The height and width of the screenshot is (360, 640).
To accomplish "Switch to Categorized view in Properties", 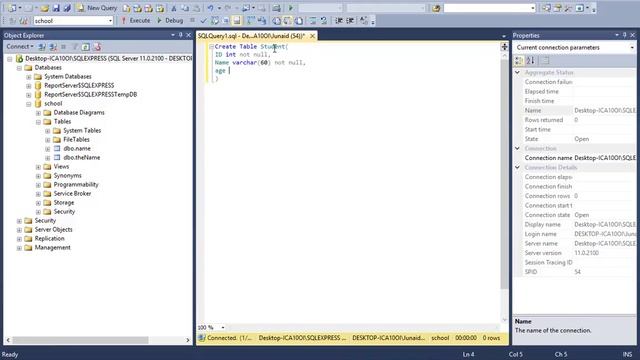I will [519, 61].
